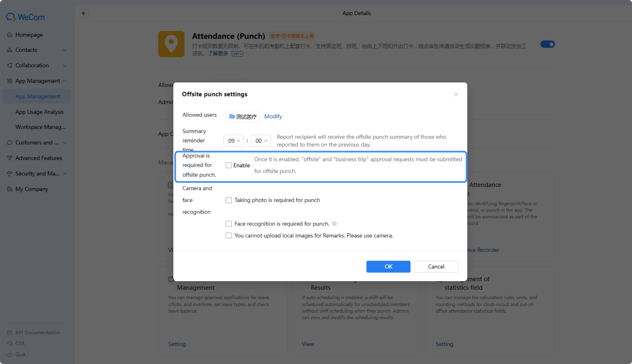Open the hour dropdown showing 09
Screen dimensions: 632x364
(x=233, y=141)
